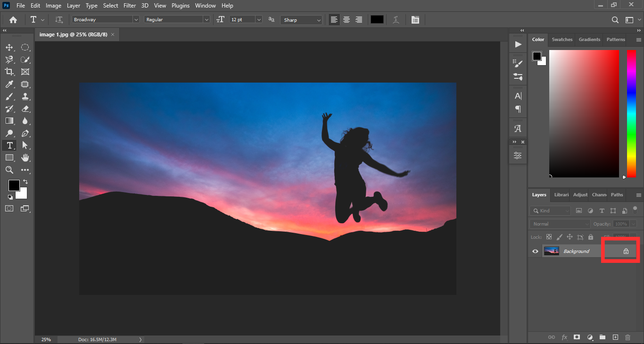Toggle lock all padlock in Lock row
Screen dimensions: 644x344
point(591,237)
